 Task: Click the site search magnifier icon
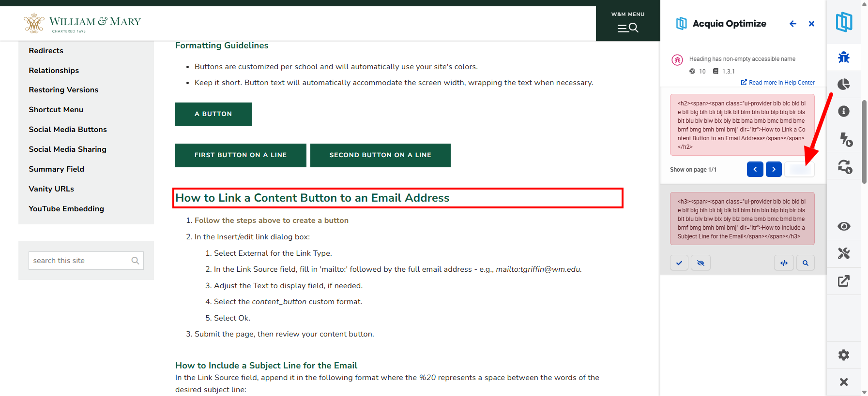(x=136, y=261)
